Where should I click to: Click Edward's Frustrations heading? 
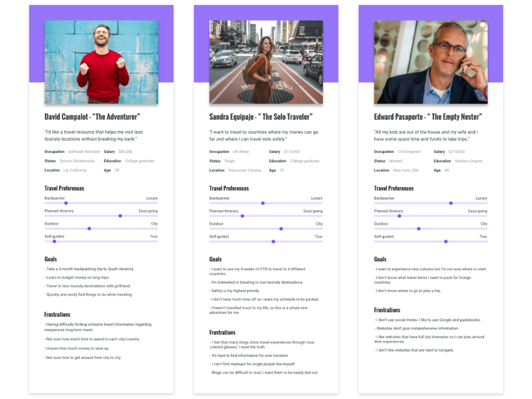pyautogui.click(x=387, y=310)
